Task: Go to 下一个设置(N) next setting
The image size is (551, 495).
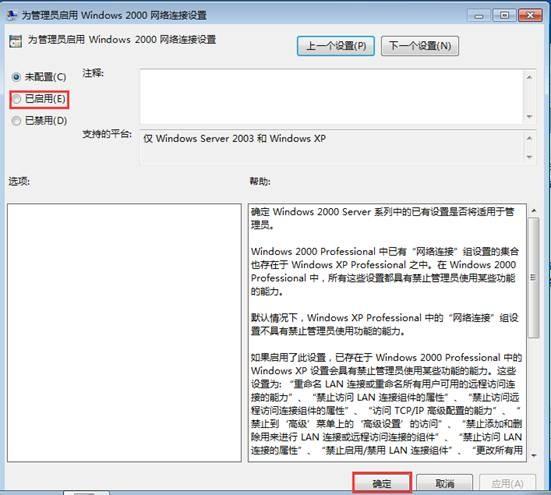Action: tap(420, 46)
